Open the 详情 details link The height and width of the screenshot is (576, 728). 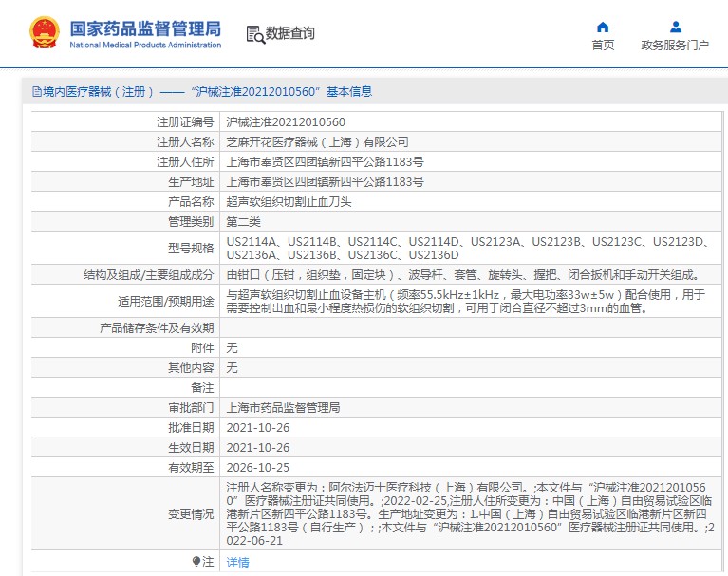tap(237, 563)
